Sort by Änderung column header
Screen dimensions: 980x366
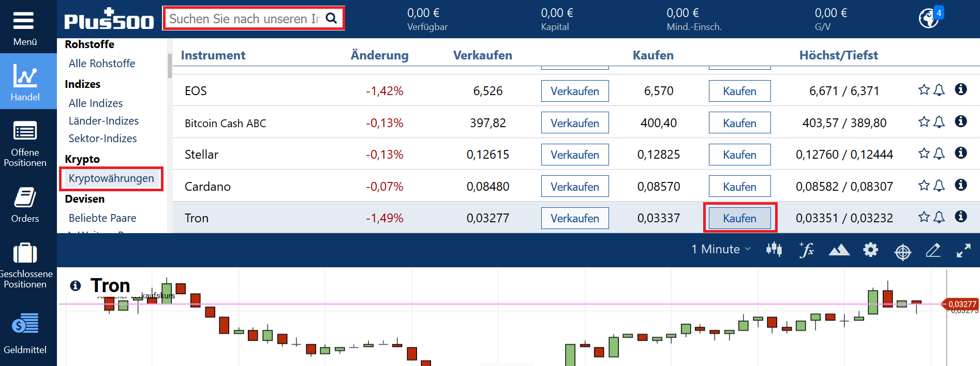point(379,55)
